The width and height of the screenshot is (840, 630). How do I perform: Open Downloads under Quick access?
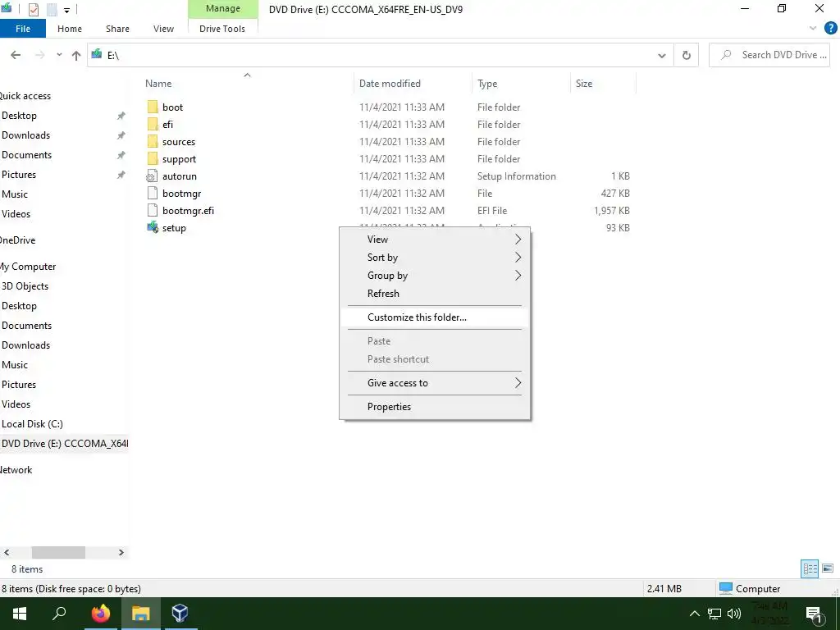click(25, 135)
